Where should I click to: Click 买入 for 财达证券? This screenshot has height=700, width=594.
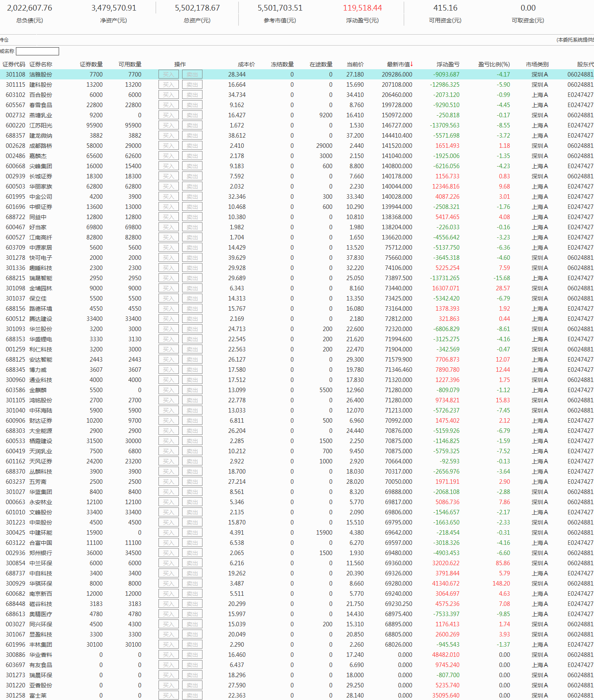point(169,421)
